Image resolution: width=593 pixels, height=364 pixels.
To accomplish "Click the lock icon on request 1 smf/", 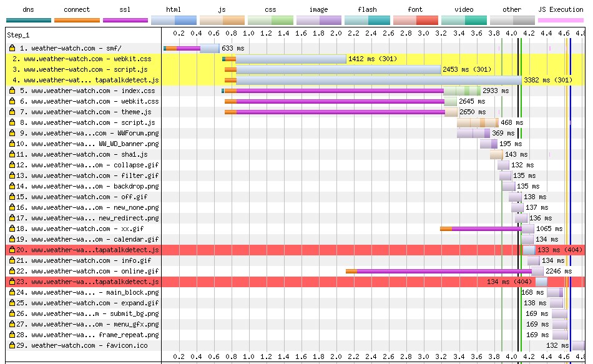I will click(12, 48).
